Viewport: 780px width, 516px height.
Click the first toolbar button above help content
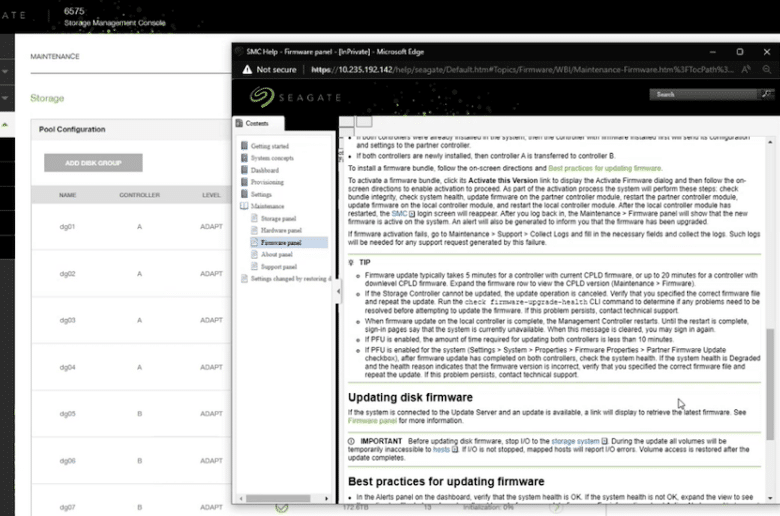tap(347, 122)
